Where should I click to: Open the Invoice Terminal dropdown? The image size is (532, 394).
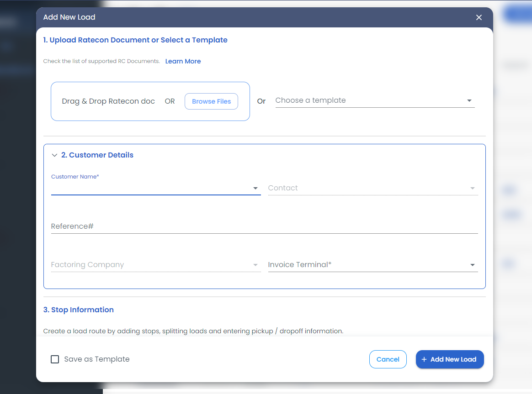372,265
